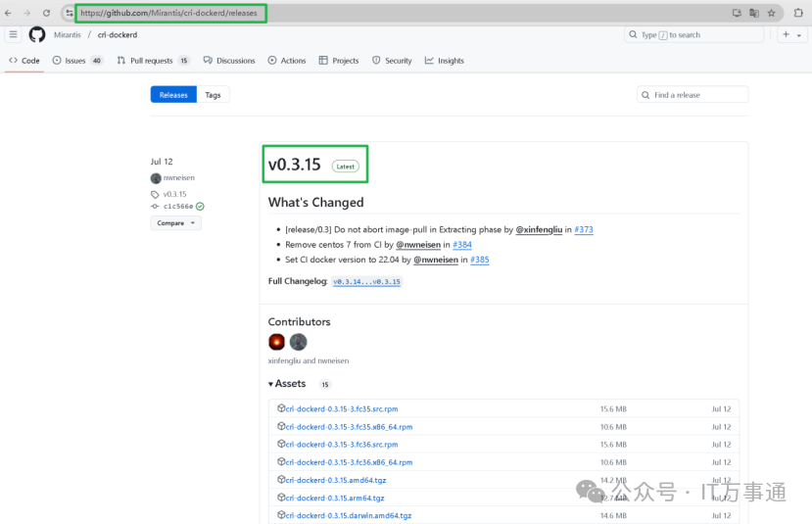This screenshot has height=524, width=812.
Task: Open the v0.3.14...v0.3.15 changelog link
Action: tap(366, 282)
